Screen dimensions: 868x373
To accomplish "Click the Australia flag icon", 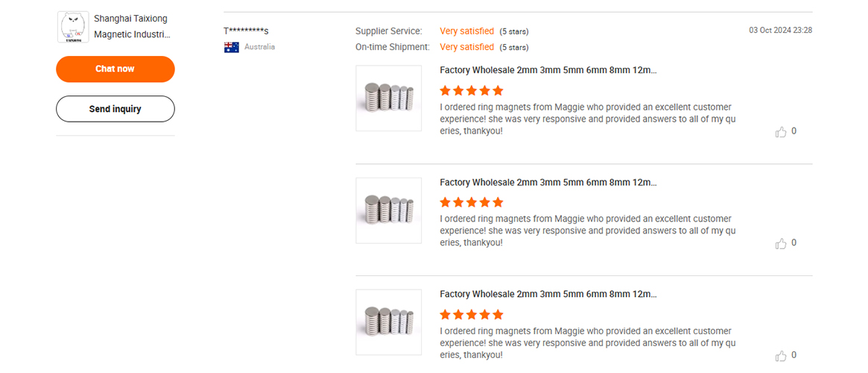I will coord(232,47).
